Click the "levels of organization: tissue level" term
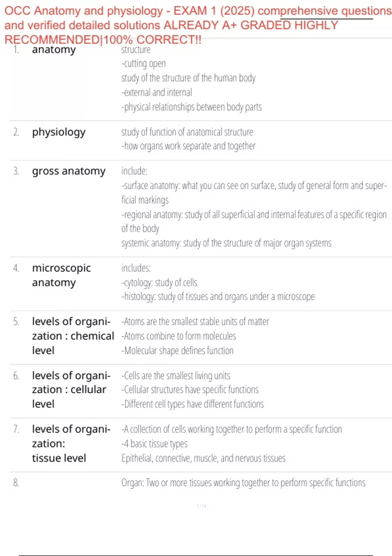 point(71,443)
